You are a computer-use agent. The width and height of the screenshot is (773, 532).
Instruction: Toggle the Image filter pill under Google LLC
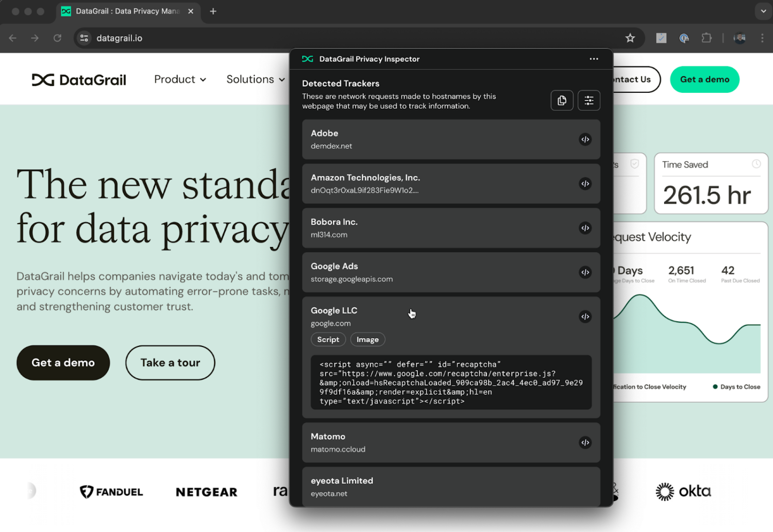[367, 339]
